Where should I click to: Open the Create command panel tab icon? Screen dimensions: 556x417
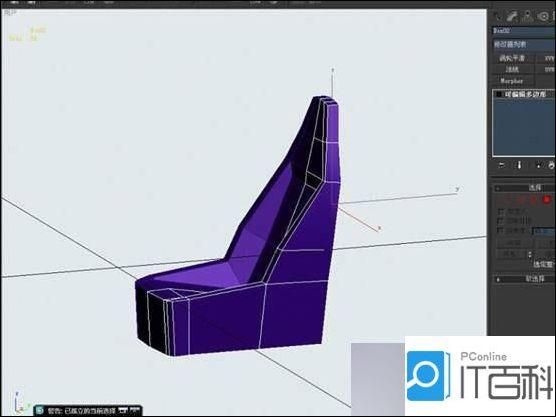497,16
